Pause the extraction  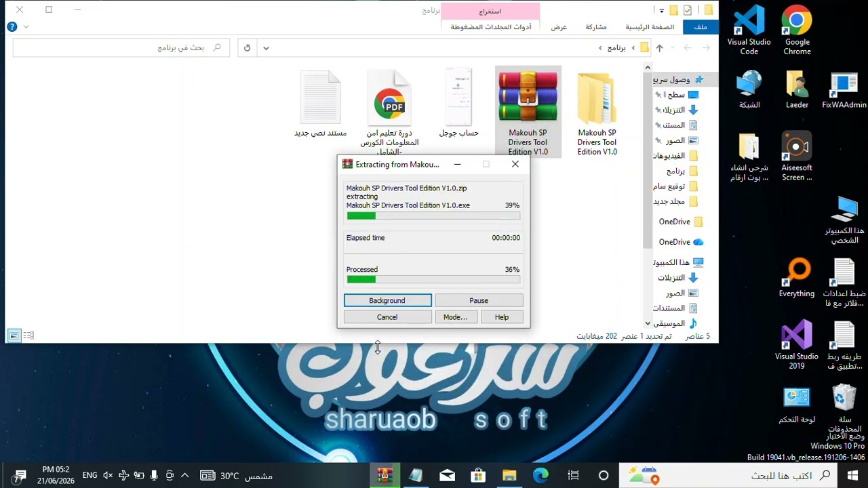click(x=479, y=300)
